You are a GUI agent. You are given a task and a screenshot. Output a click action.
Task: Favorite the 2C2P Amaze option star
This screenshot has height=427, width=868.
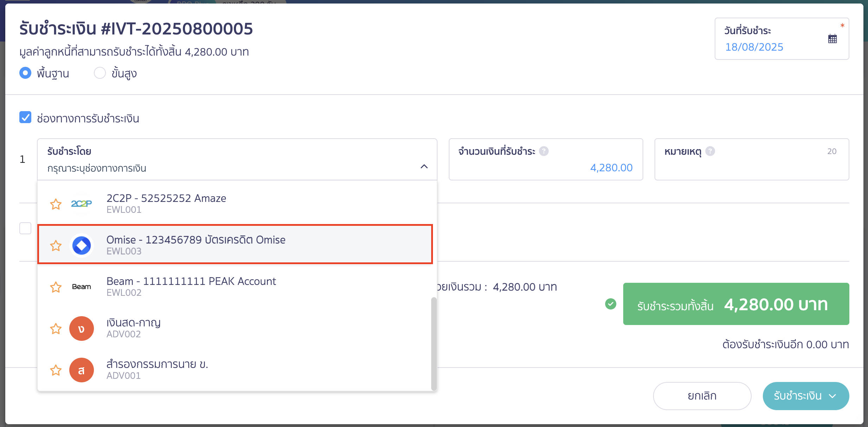pos(56,204)
